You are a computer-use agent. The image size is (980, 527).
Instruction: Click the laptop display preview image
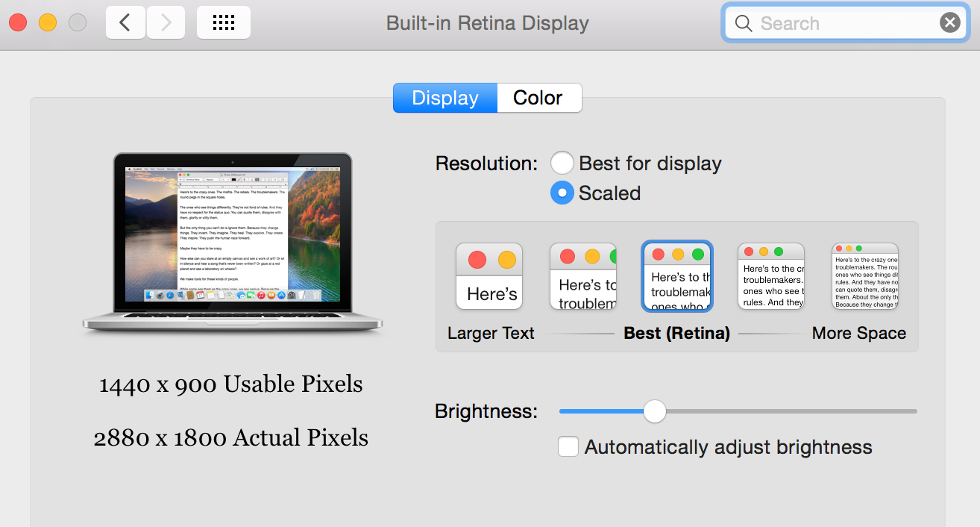tap(232, 239)
